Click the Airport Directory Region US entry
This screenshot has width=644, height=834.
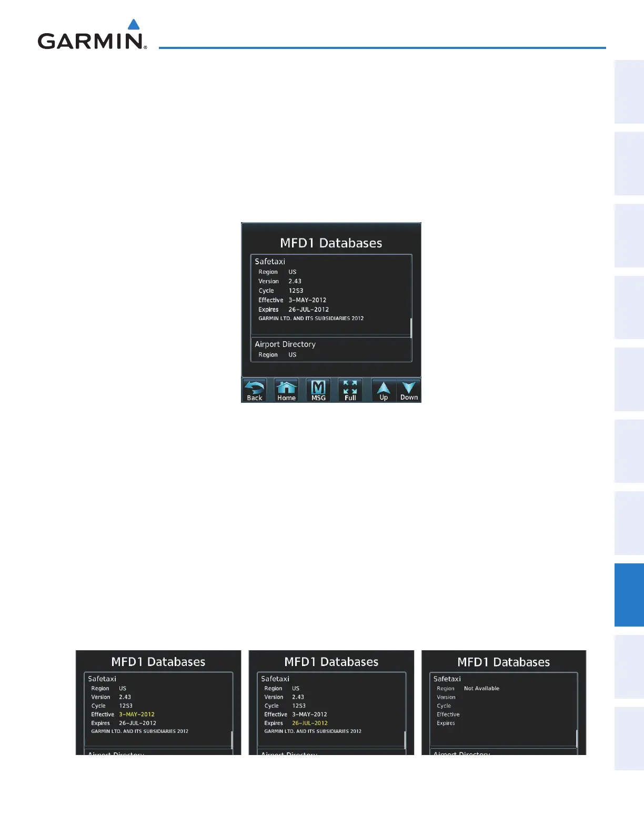point(277,355)
